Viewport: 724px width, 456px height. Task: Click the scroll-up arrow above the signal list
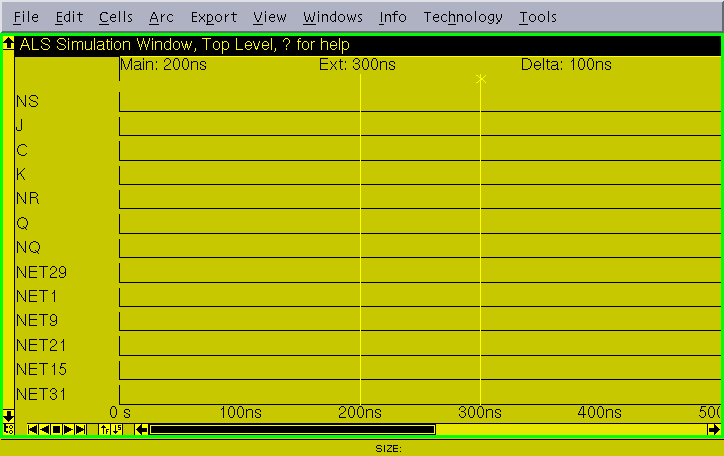point(9,44)
